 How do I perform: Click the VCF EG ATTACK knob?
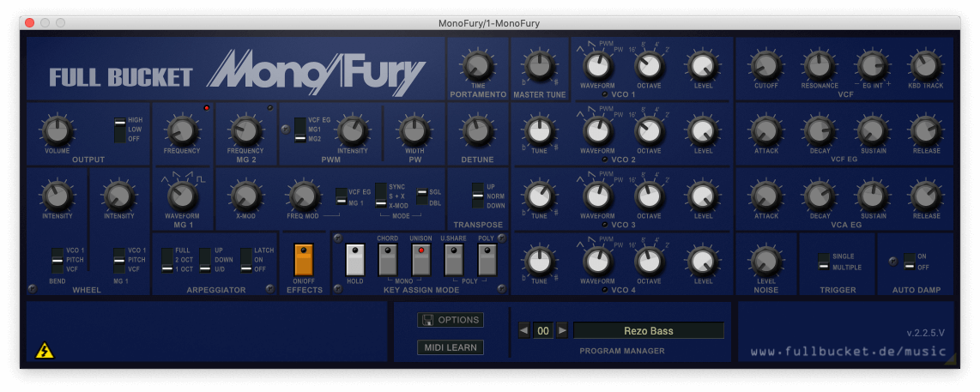[x=765, y=130]
